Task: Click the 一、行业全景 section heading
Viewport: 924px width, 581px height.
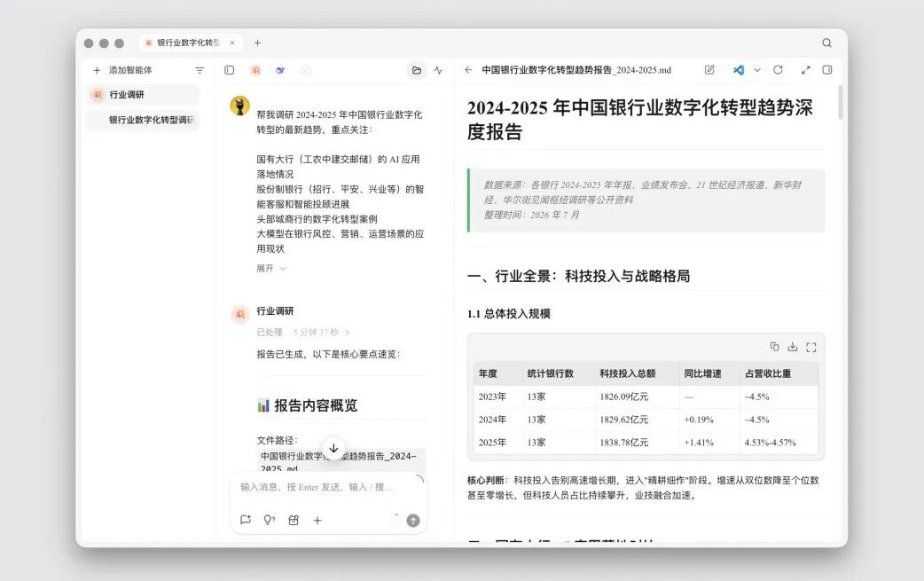Action: (x=579, y=276)
